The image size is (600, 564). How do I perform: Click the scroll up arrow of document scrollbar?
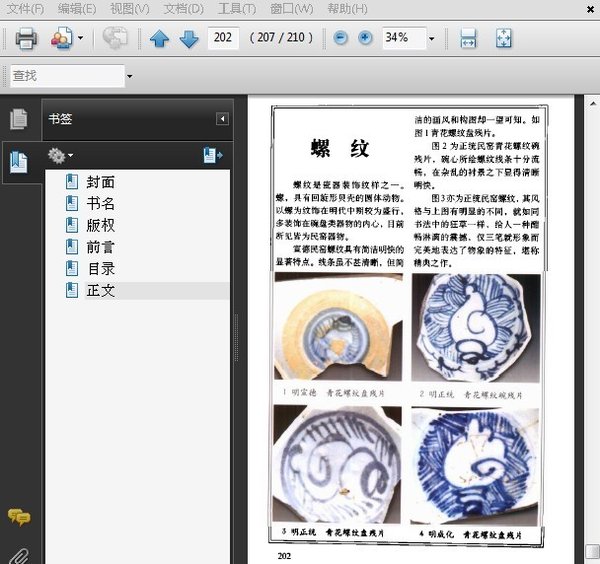click(x=592, y=103)
